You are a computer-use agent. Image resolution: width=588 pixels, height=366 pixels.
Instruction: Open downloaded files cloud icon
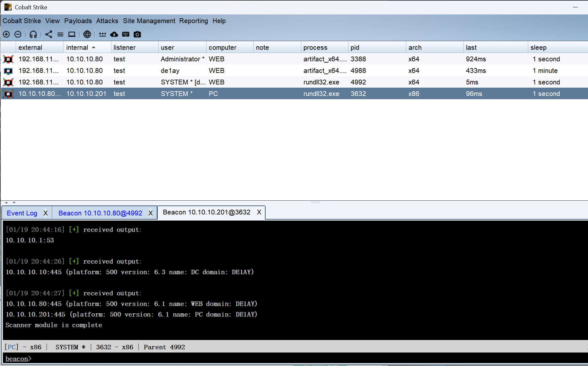(x=114, y=34)
